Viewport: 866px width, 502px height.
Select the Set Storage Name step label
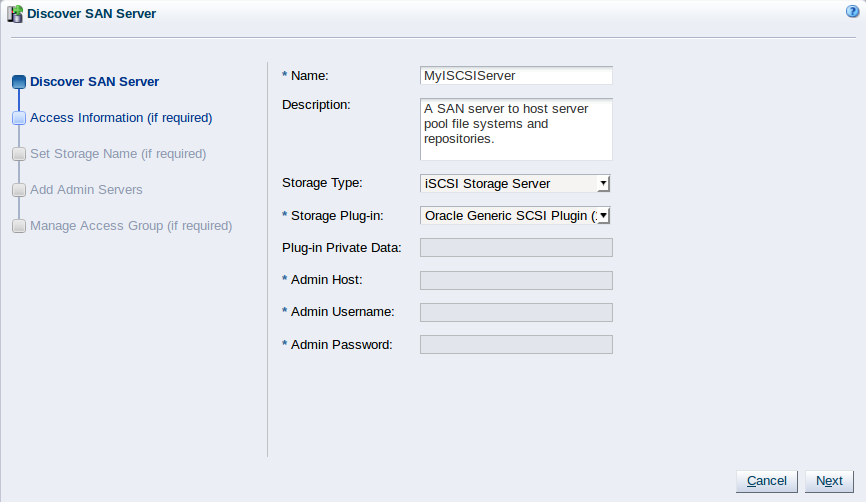pos(118,154)
